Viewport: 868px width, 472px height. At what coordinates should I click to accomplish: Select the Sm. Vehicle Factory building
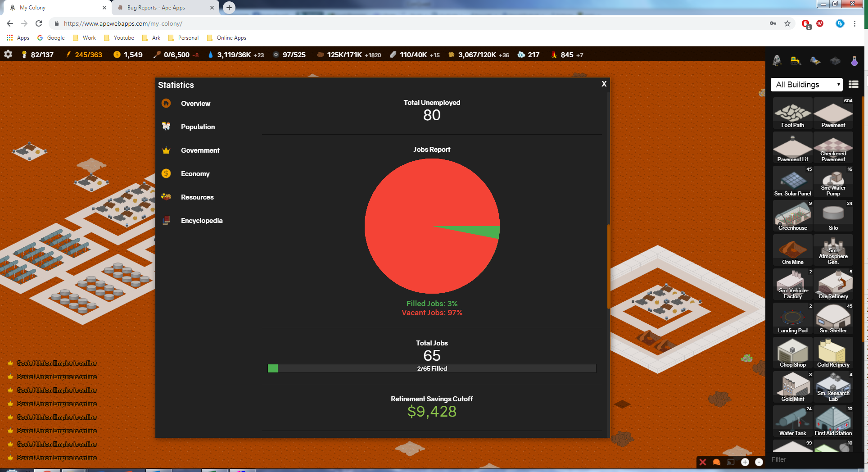[793, 285]
